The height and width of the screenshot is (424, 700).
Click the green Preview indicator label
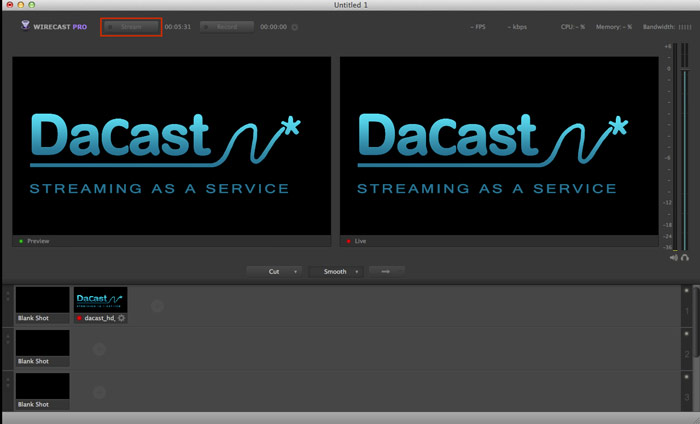34,241
